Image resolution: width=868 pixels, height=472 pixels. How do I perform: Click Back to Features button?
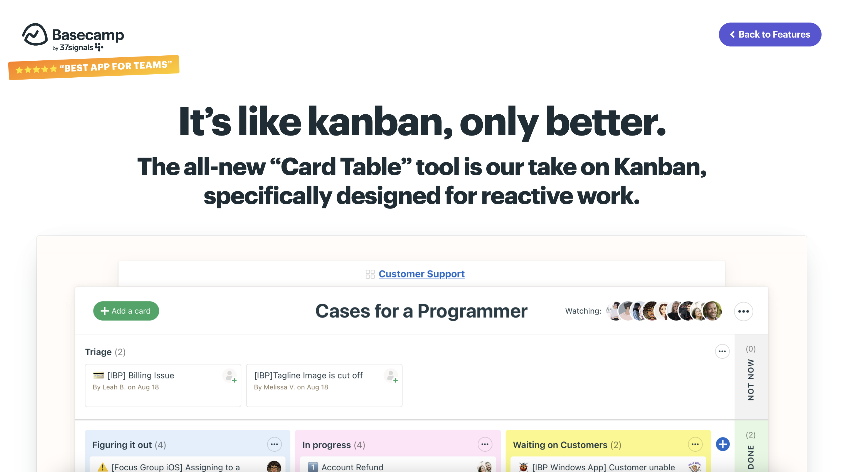pos(770,35)
